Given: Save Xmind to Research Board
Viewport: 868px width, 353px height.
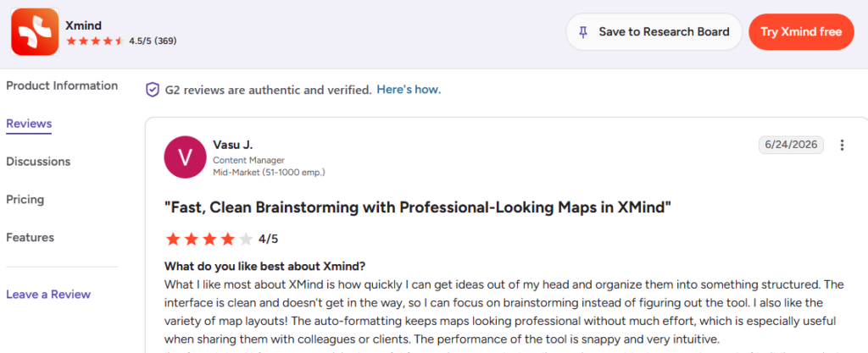Looking at the screenshot, I should click(654, 32).
